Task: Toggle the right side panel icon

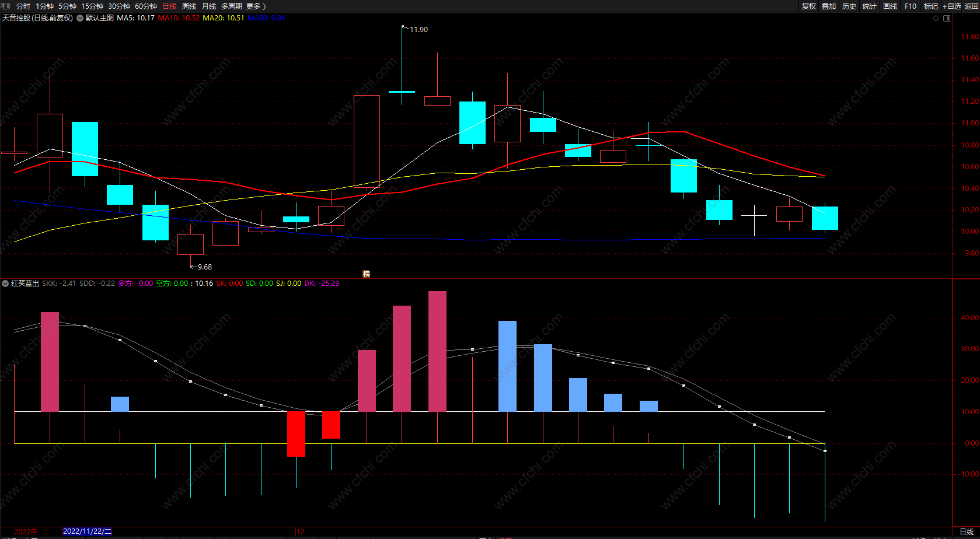Action: pyautogui.click(x=947, y=18)
